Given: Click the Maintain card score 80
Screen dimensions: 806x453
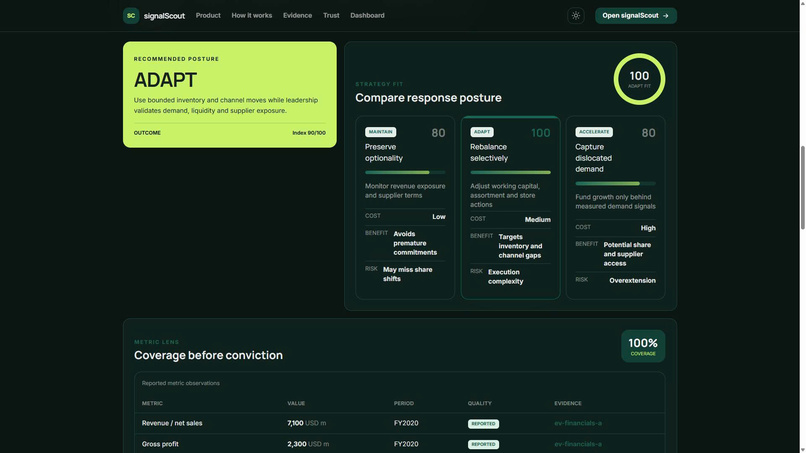Looking at the screenshot, I should pos(438,133).
